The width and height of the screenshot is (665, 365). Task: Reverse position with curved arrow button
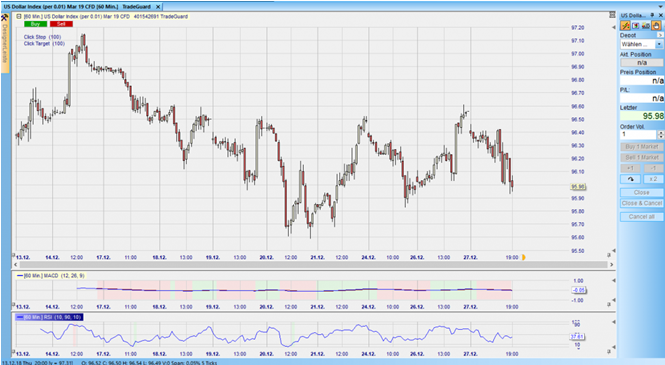pyautogui.click(x=631, y=179)
